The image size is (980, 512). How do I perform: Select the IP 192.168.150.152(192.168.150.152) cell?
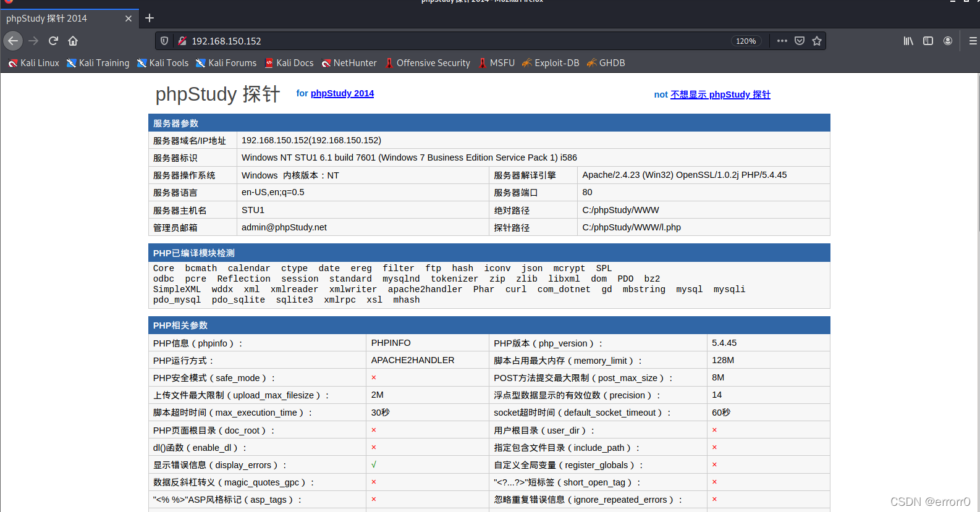[x=311, y=140]
